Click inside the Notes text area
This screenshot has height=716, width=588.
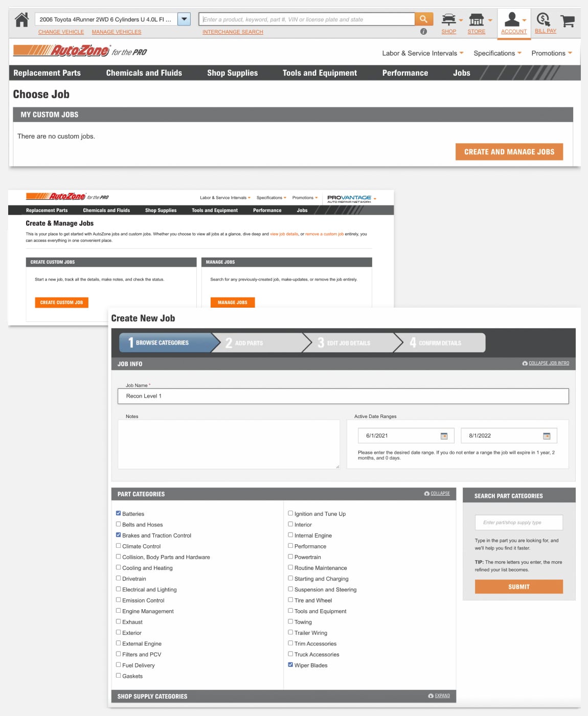[x=229, y=444]
